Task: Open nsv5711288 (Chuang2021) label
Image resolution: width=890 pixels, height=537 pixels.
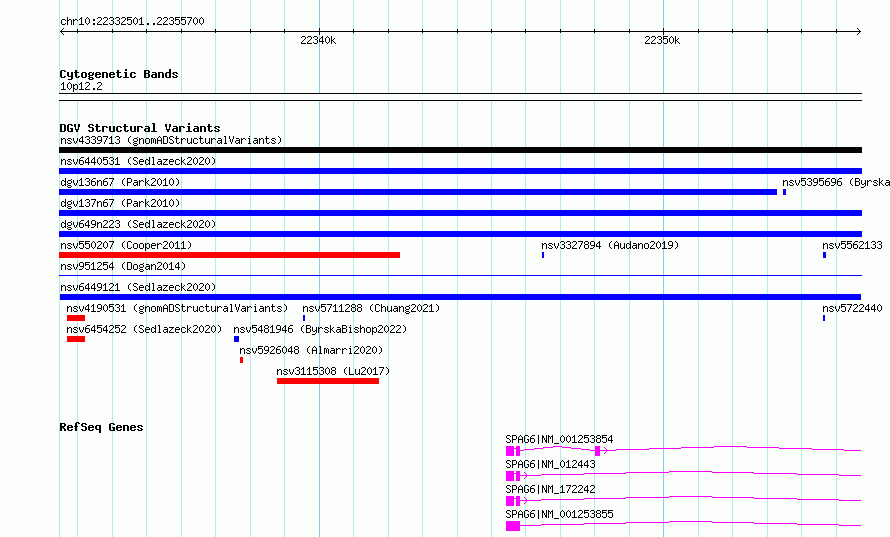Action: [371, 308]
